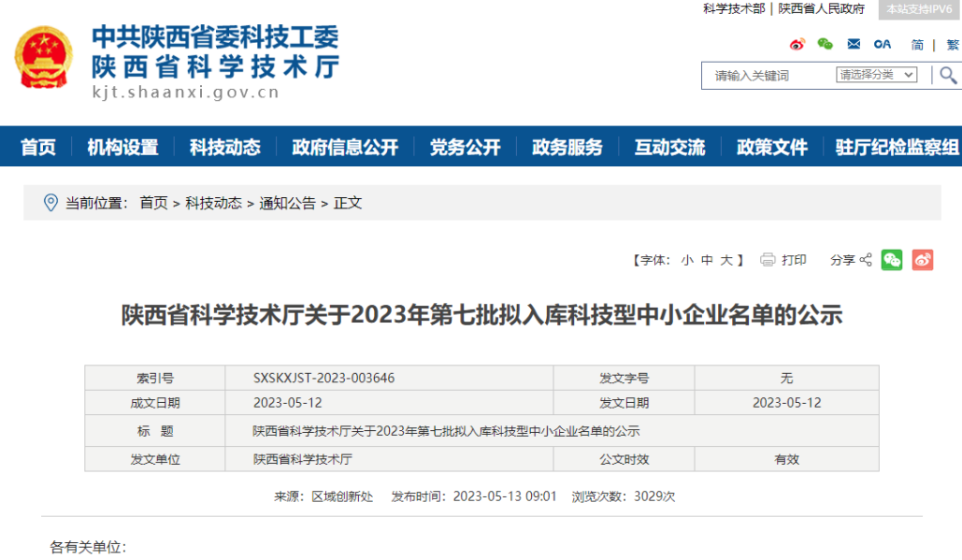
Task: Click the envelope mail icon
Action: point(854,44)
